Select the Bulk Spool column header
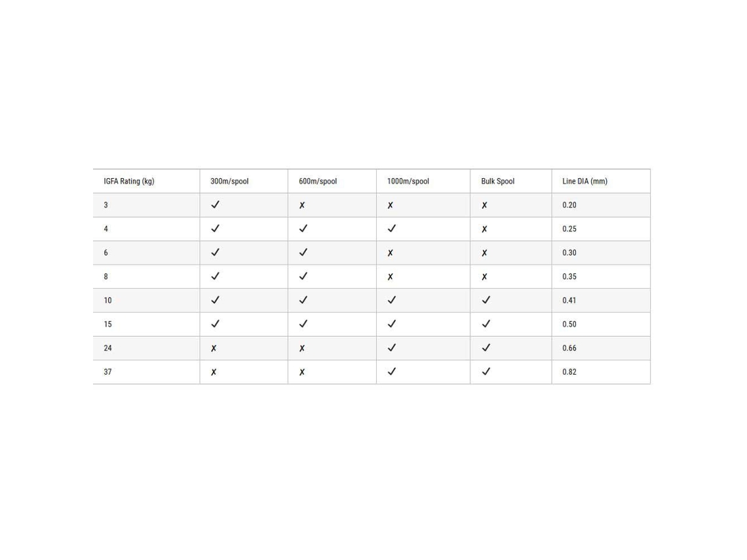This screenshot has width=747, height=560. [x=498, y=181]
